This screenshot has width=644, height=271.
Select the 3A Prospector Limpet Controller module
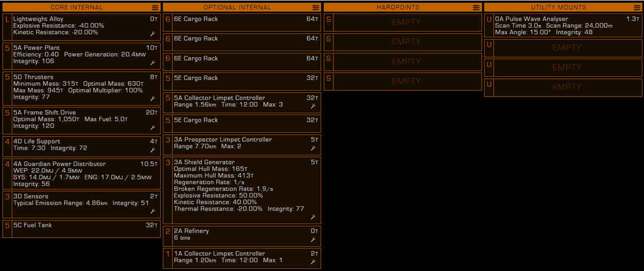coord(242,144)
